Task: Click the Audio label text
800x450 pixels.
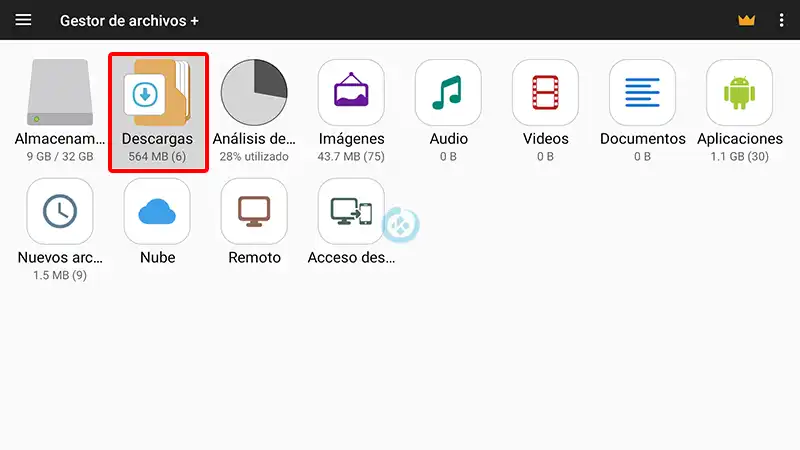Action: [448, 139]
